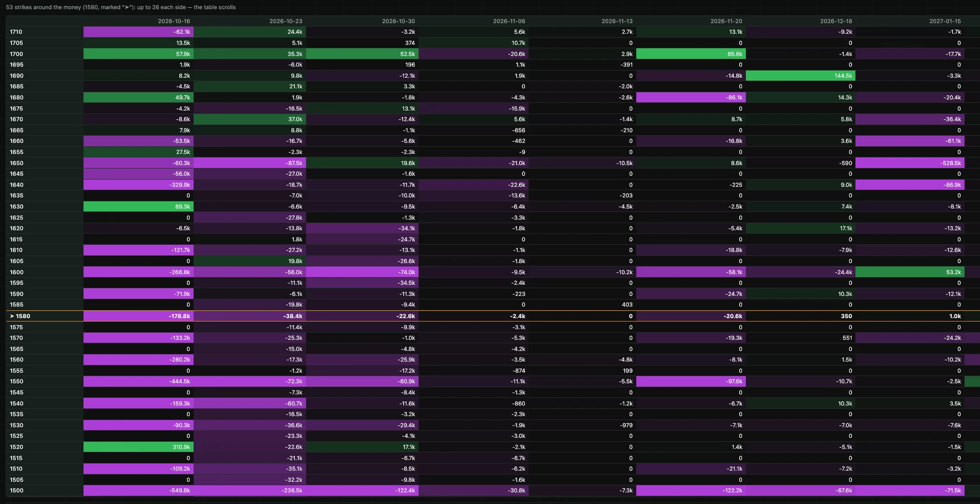Click the 52.5k cell in row 1700
The height and width of the screenshot is (504, 980).
tap(362, 54)
